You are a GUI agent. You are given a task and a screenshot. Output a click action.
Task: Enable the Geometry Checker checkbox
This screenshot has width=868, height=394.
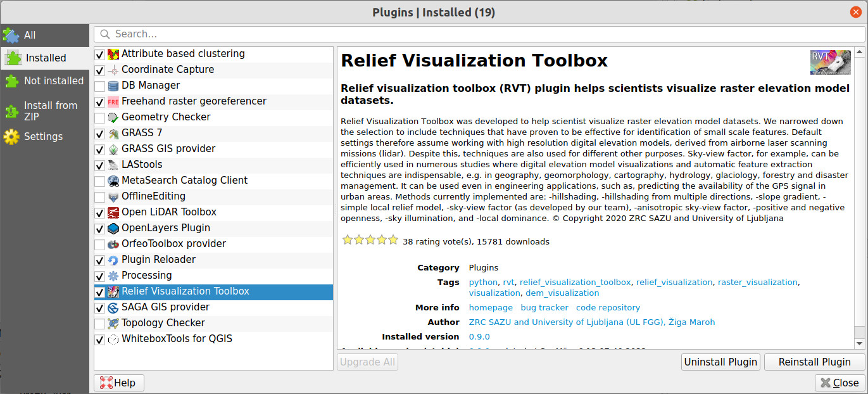pos(100,118)
